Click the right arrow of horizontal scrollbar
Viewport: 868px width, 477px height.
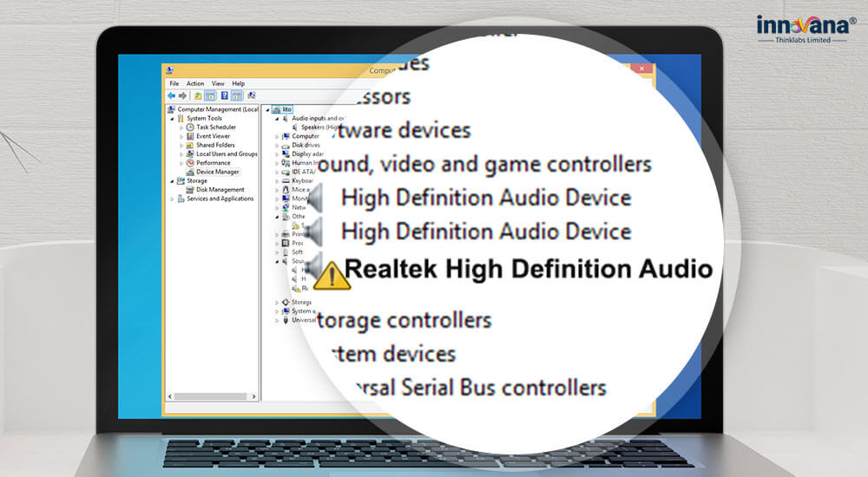[x=253, y=396]
